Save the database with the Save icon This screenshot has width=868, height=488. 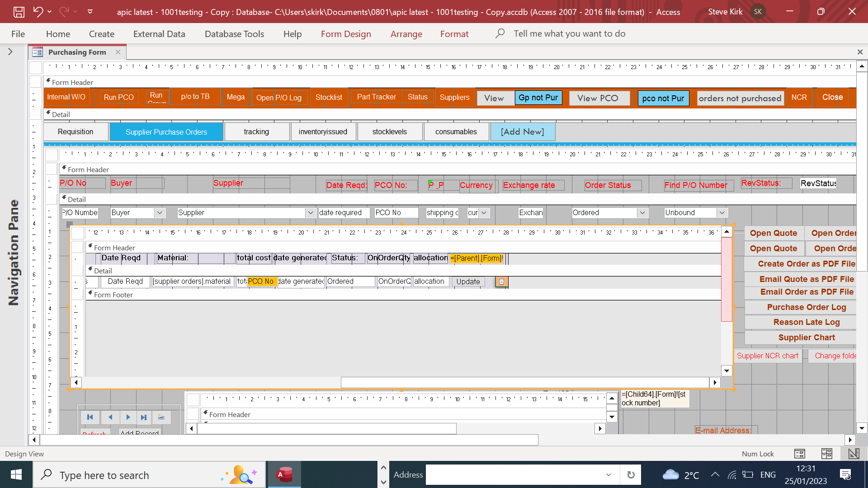(19, 12)
